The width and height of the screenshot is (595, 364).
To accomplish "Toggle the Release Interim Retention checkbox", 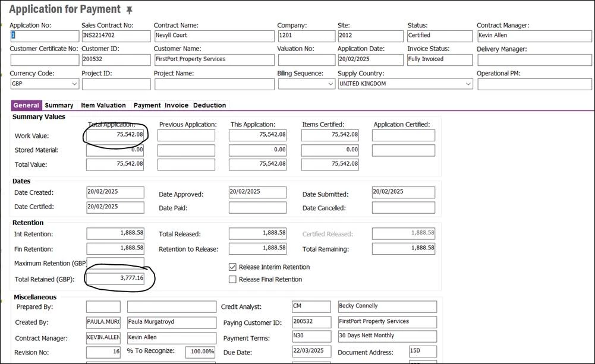I will [x=232, y=267].
